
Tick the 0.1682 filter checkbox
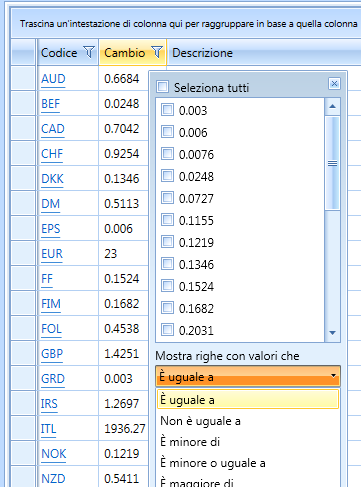tap(167, 307)
